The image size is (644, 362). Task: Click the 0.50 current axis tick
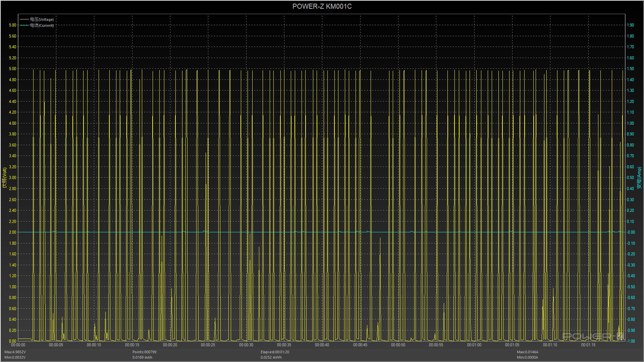(631, 178)
